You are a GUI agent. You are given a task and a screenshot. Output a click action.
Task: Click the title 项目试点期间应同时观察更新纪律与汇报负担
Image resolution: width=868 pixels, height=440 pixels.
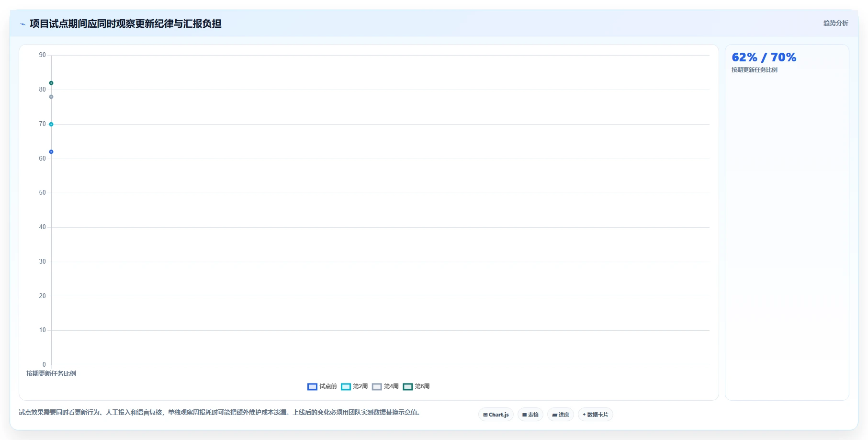point(125,23)
